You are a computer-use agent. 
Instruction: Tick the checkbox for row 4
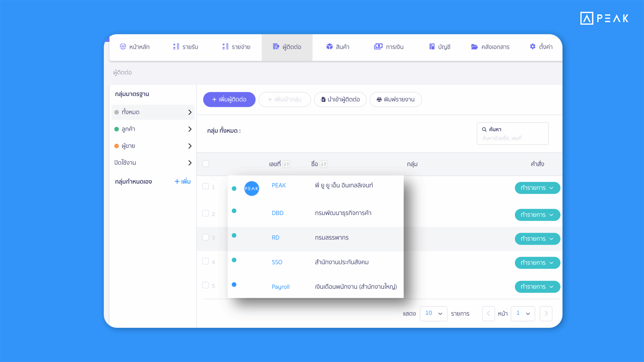[x=206, y=261]
